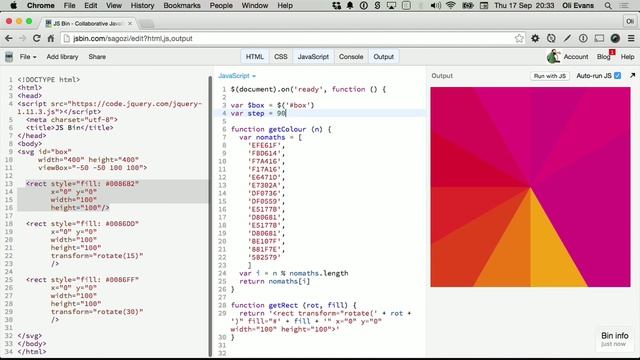Click the dark circle extension icon
Viewport: 640px width, 360px height.
coord(615,38)
